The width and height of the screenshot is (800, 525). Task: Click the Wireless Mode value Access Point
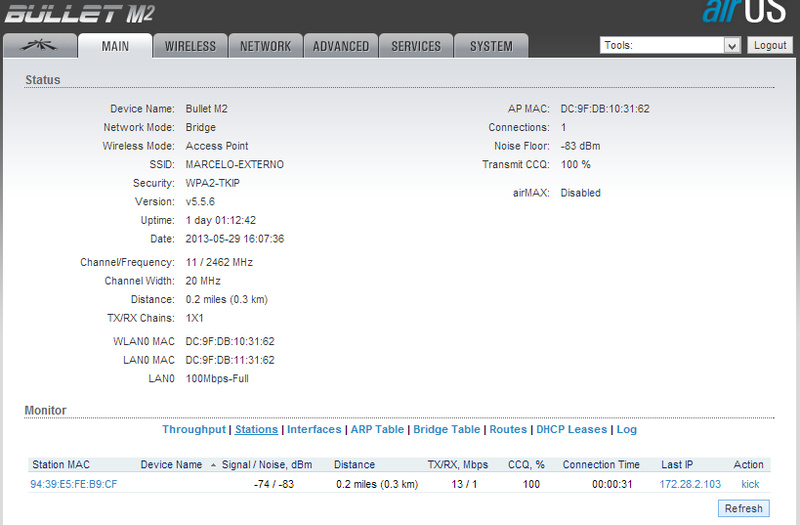coord(216,146)
